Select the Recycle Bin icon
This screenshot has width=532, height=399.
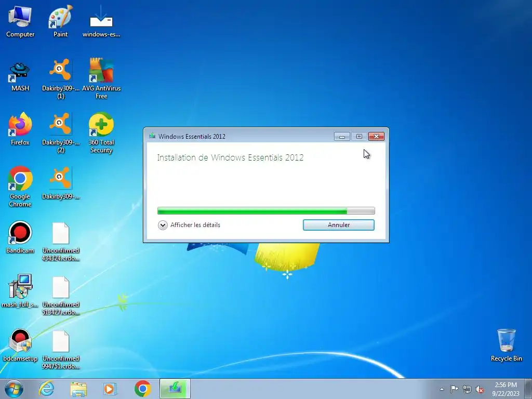pyautogui.click(x=506, y=345)
